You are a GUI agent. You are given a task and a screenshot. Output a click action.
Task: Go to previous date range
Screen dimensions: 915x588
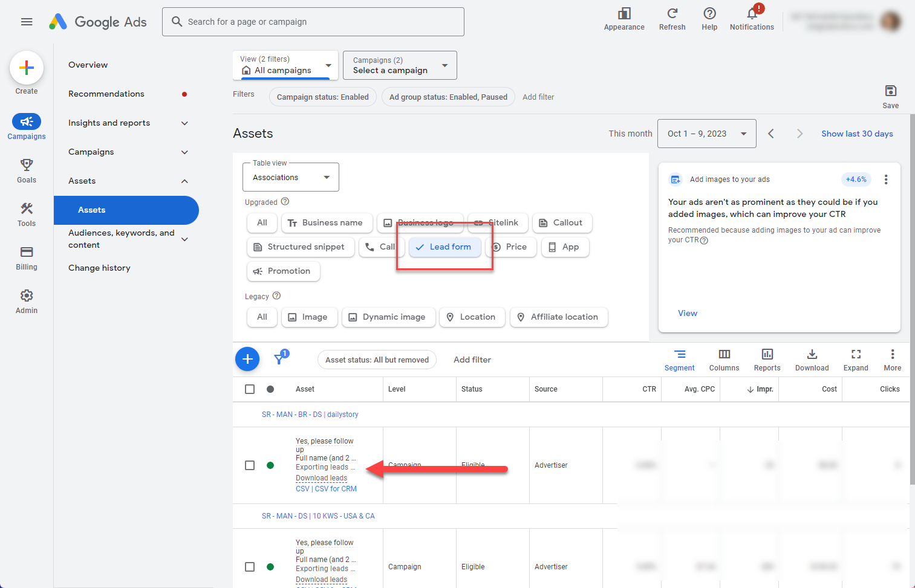point(771,134)
